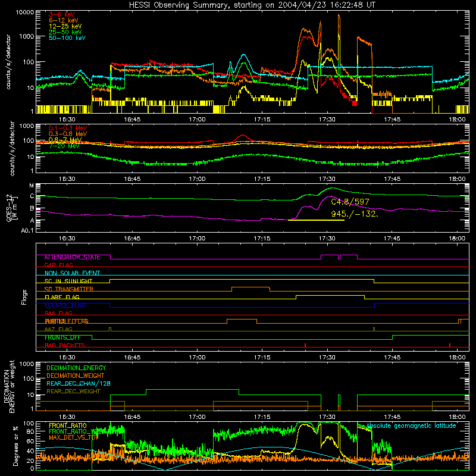Click the FRONT_RATIO legend label
476x476 pixels.
(68, 425)
